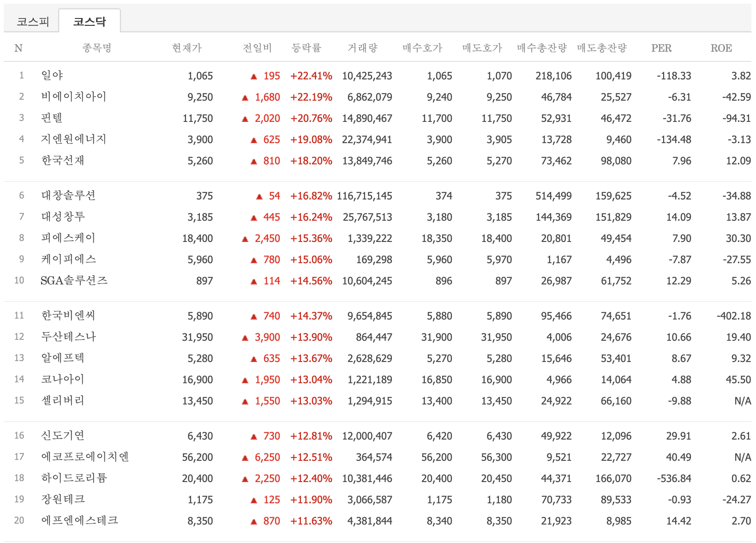Screen dimensions: 756x543
Task: Click the +22.41% change rate value
Action: (x=311, y=76)
